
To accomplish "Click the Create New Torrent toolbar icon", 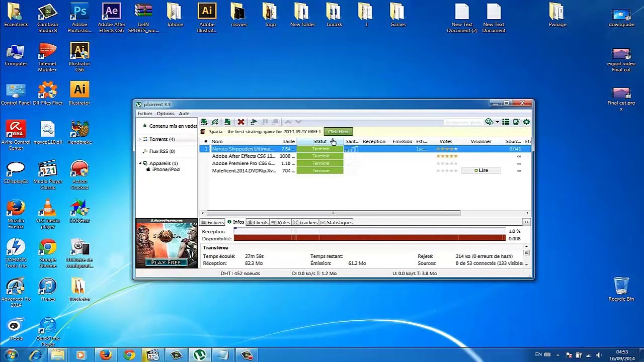I will click(x=227, y=122).
